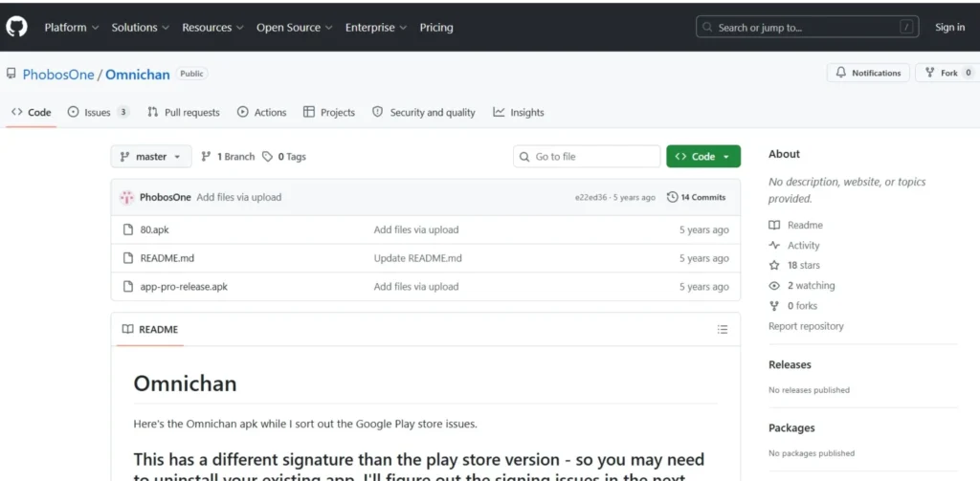
Task: Open the Pull requests tab
Action: pos(183,113)
